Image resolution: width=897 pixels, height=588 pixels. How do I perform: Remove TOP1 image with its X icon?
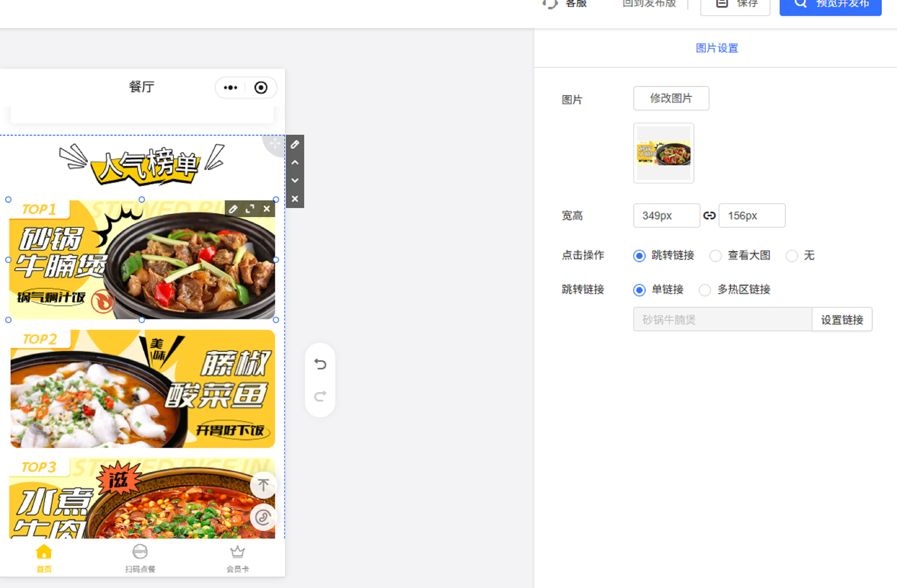pos(266,209)
